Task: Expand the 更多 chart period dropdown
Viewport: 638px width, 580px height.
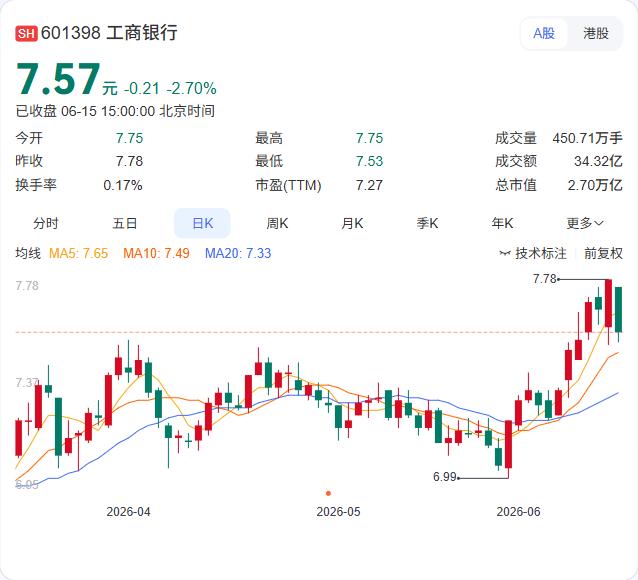Action: (585, 223)
